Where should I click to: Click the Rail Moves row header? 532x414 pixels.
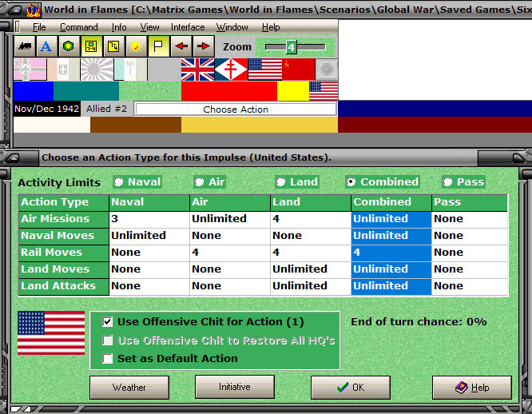[x=63, y=253]
